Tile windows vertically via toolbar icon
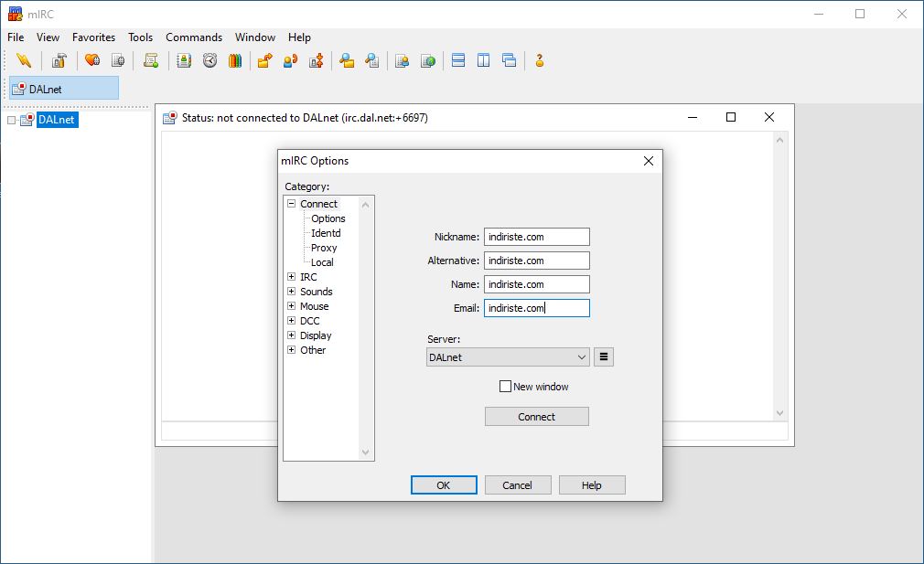The height and width of the screenshot is (564, 924). tap(483, 60)
